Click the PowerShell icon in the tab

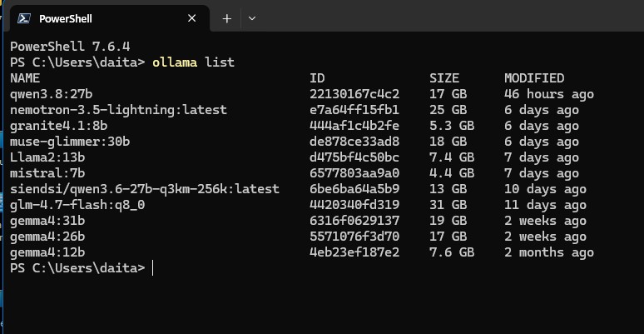(x=24, y=18)
